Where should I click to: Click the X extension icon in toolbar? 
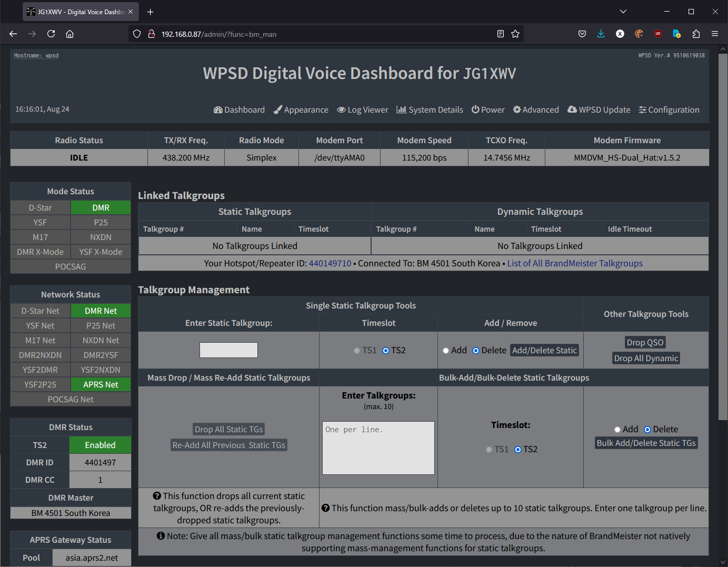click(x=620, y=34)
